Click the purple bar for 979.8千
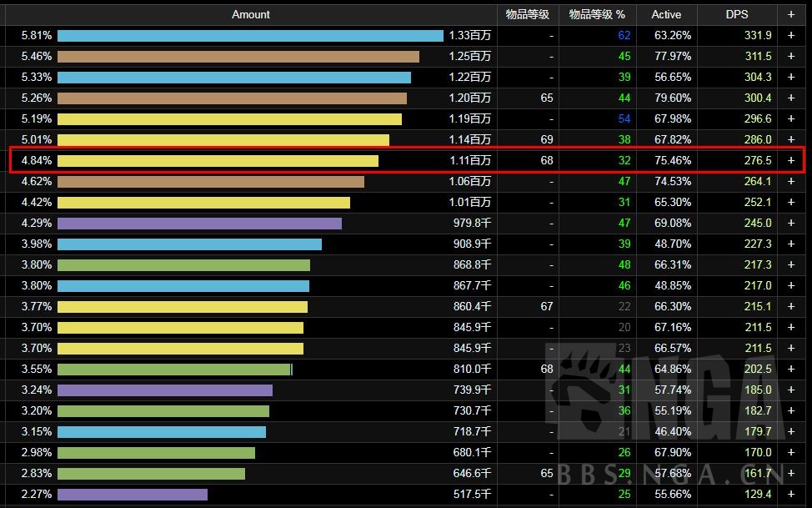The width and height of the screenshot is (812, 508). pos(199,224)
